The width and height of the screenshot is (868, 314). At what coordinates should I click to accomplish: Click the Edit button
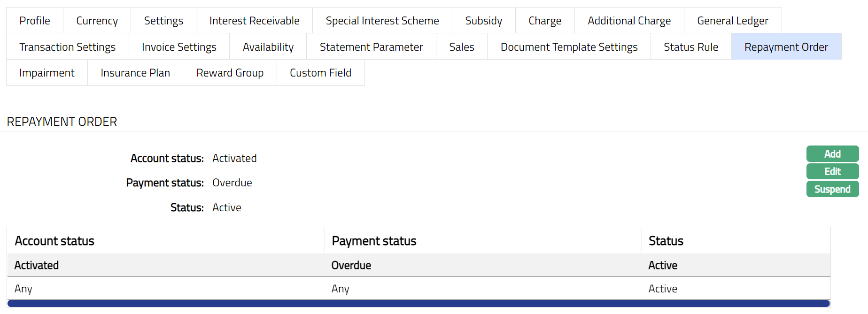(x=832, y=171)
